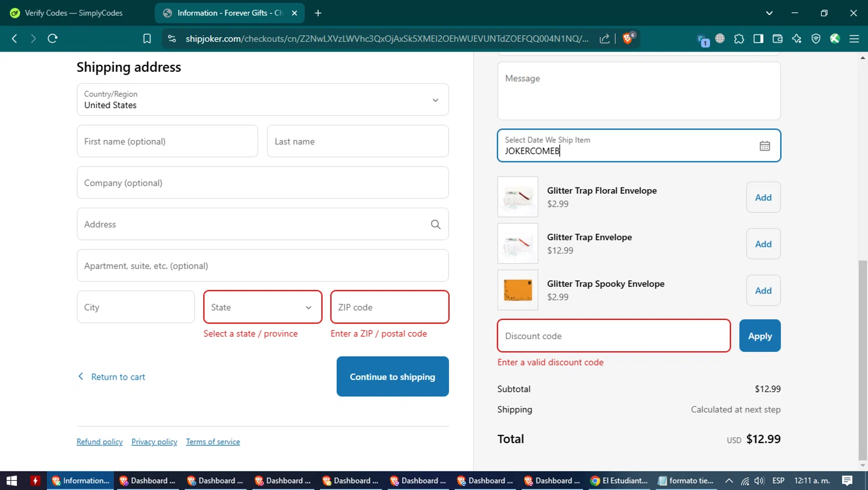Open the Windows notification center icon
The width and height of the screenshot is (868, 490).
pos(847,481)
